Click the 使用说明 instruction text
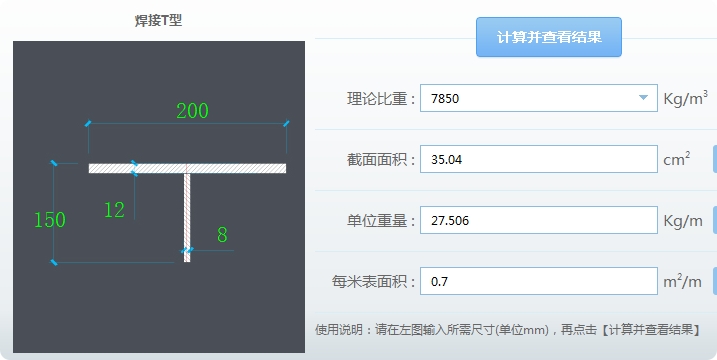 coord(508,329)
